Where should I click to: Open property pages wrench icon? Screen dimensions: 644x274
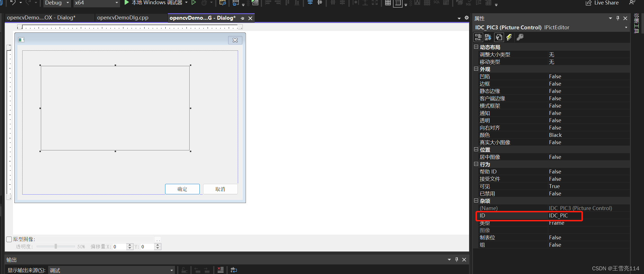(520, 37)
